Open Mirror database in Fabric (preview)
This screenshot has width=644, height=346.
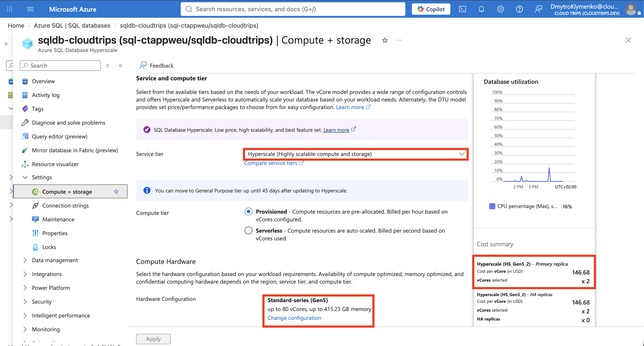tap(75, 150)
